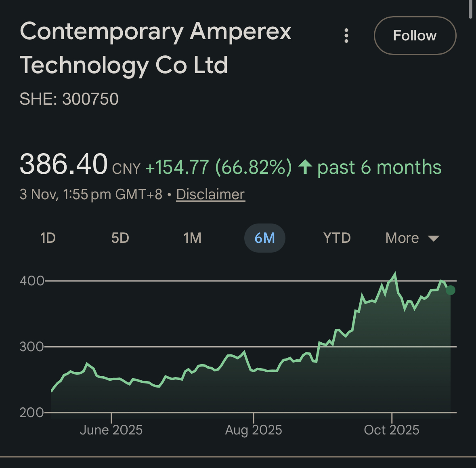Click the June 2025 axis label
476x468 pixels.
(111, 430)
